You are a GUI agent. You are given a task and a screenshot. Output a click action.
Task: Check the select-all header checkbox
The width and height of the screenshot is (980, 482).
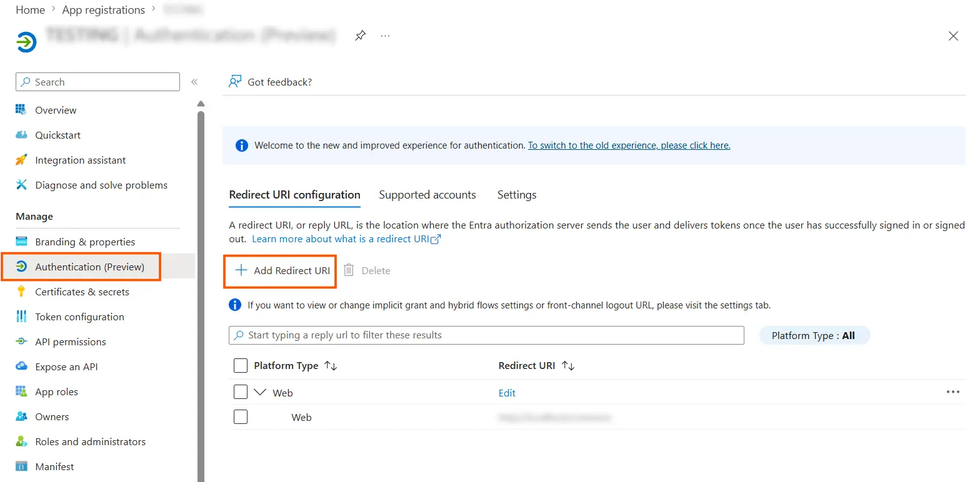[241, 366]
